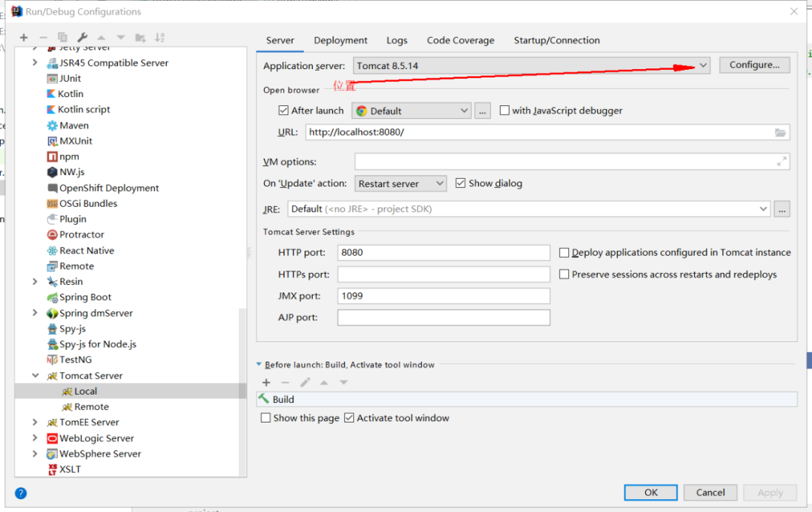Click the copy configuration icon
812x512 pixels.
pyautogui.click(x=62, y=38)
